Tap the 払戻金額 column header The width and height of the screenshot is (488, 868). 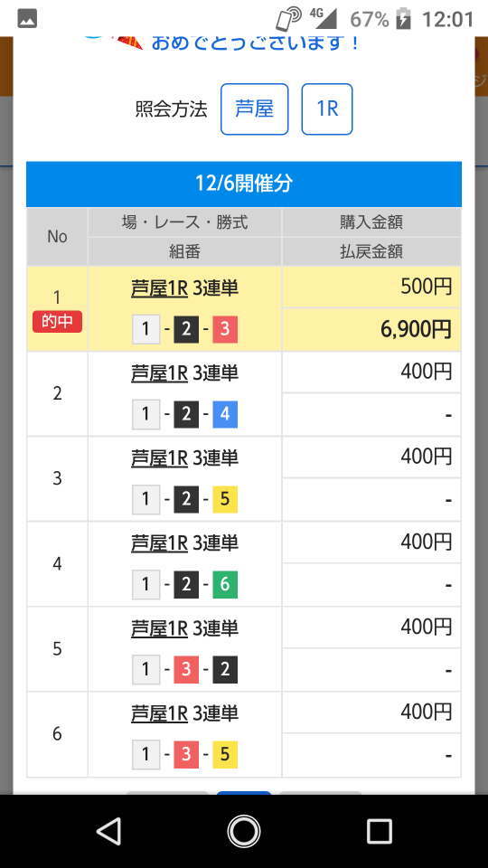(x=371, y=252)
